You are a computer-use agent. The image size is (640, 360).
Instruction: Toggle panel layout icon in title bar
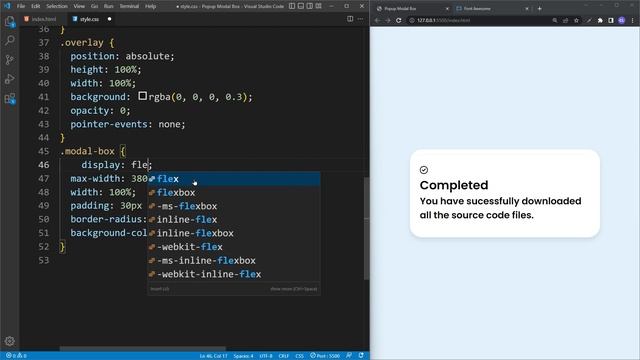[x=301, y=6]
